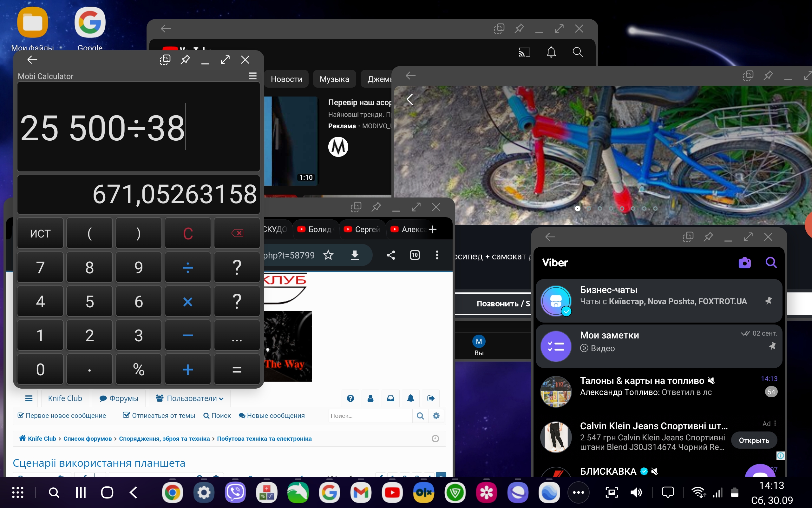Open breadcrumb Побутова техніка та електроніка
Viewport: 812px width, 508px height.
(264, 438)
